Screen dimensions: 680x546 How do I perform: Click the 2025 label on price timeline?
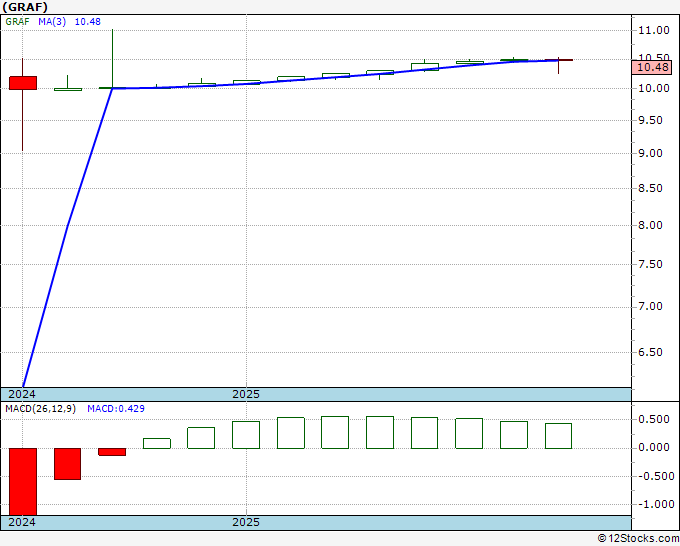(246, 394)
